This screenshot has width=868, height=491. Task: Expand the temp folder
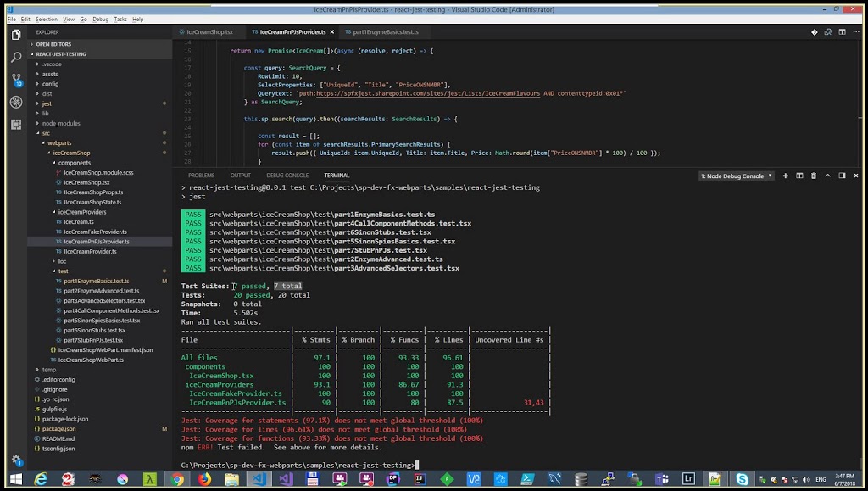tap(48, 370)
